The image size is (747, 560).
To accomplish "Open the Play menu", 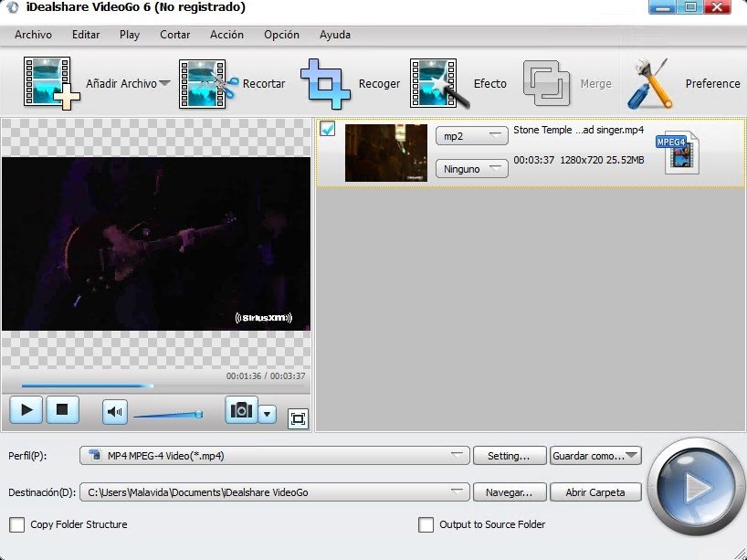I will [130, 35].
